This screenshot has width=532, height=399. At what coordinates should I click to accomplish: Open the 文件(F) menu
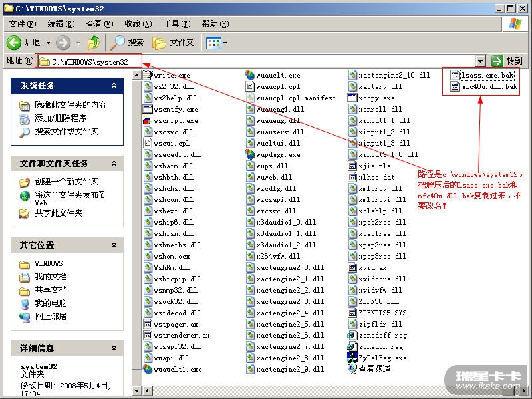(x=23, y=24)
